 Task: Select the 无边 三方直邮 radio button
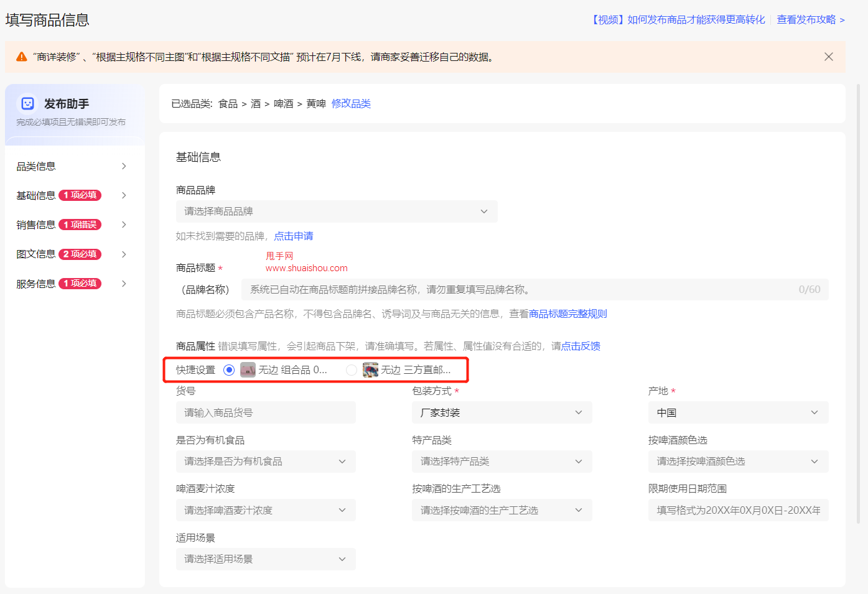[352, 370]
